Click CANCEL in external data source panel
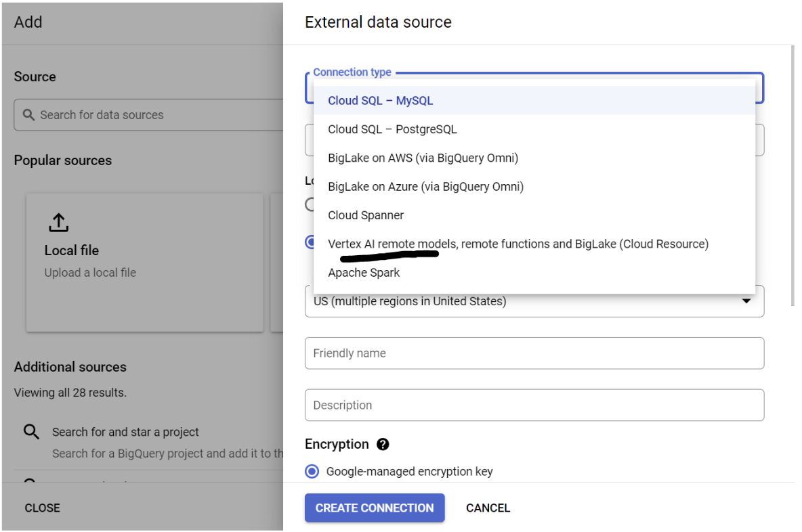Image resolution: width=802 pixels, height=532 pixels. [488, 508]
